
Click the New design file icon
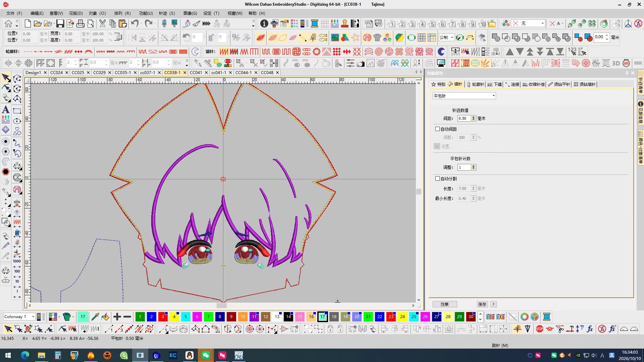pos(28,23)
